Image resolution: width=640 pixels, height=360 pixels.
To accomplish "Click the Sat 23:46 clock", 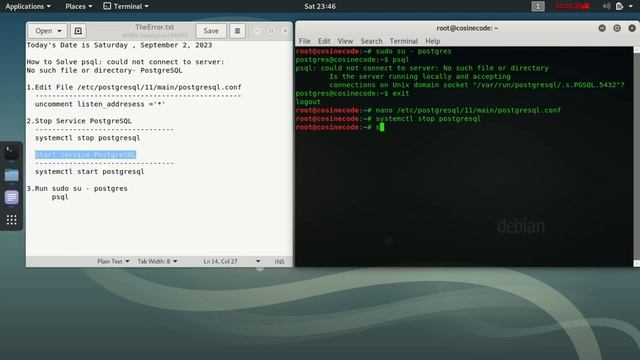I will tap(320, 6).
